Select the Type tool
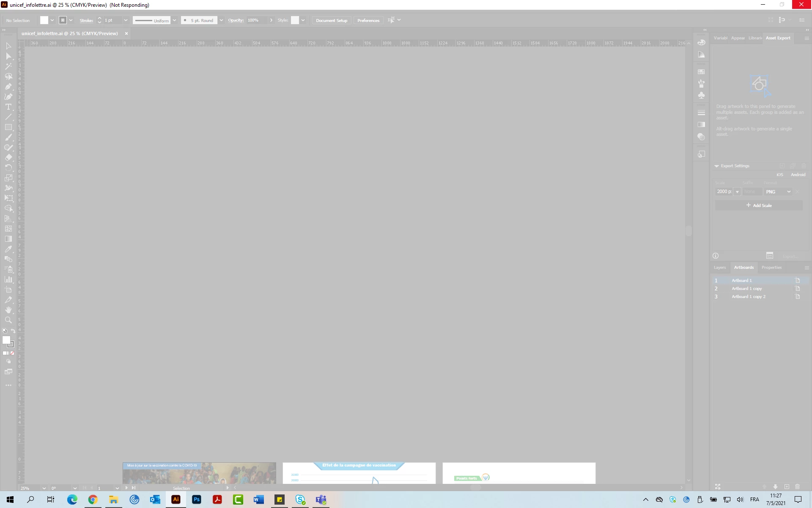This screenshot has height=508, width=812. point(8,107)
